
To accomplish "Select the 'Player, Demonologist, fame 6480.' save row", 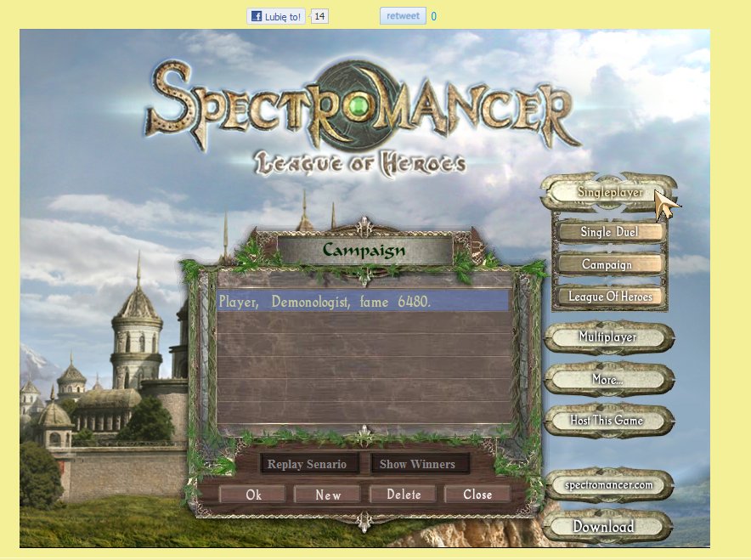I will tap(363, 302).
